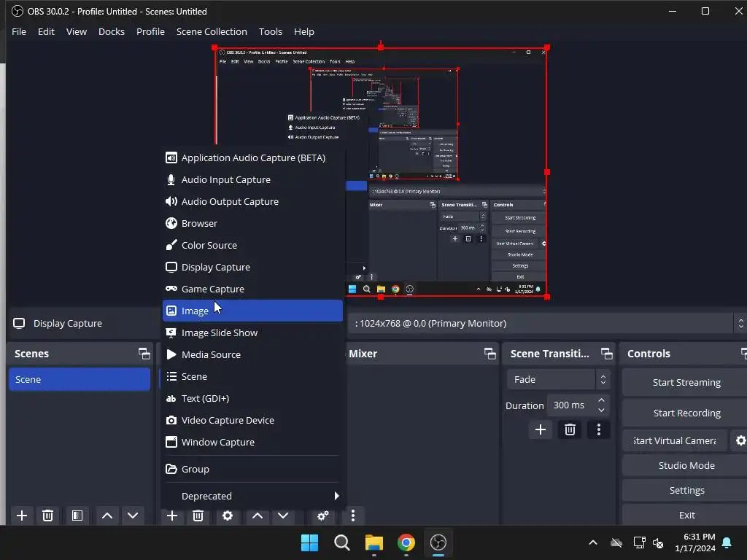
Task: Add a Text (GDI+) source
Action: tap(252, 399)
